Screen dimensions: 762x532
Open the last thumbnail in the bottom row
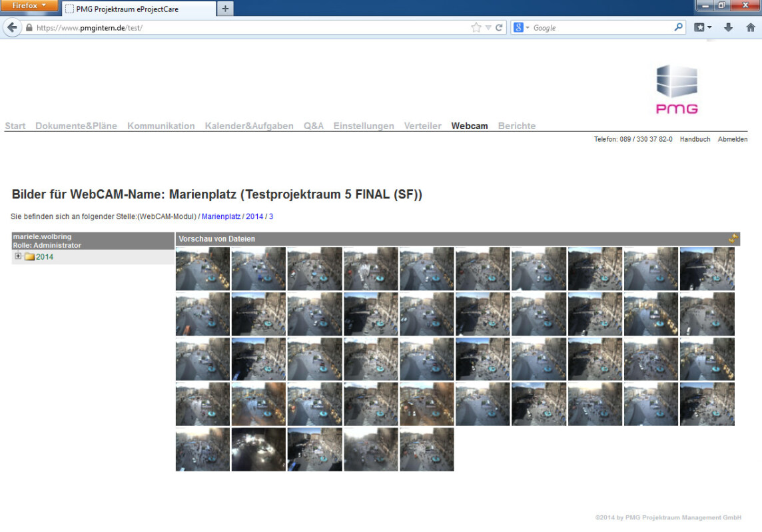coord(427,449)
